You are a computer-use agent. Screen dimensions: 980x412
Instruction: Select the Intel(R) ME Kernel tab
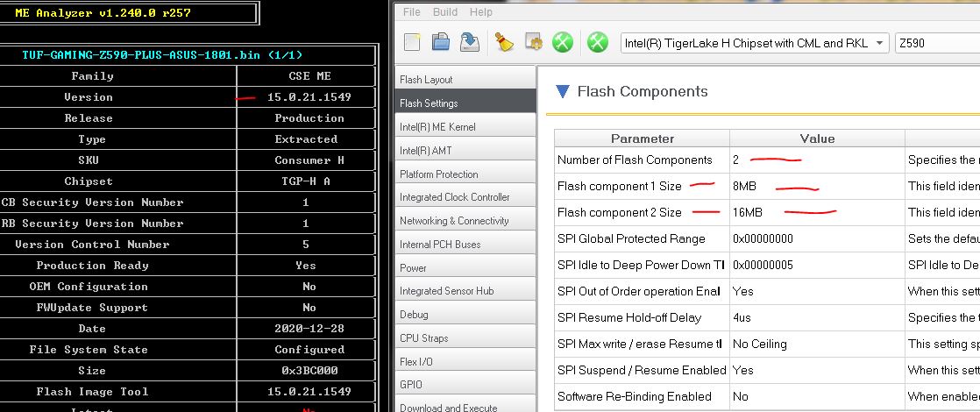(x=465, y=127)
